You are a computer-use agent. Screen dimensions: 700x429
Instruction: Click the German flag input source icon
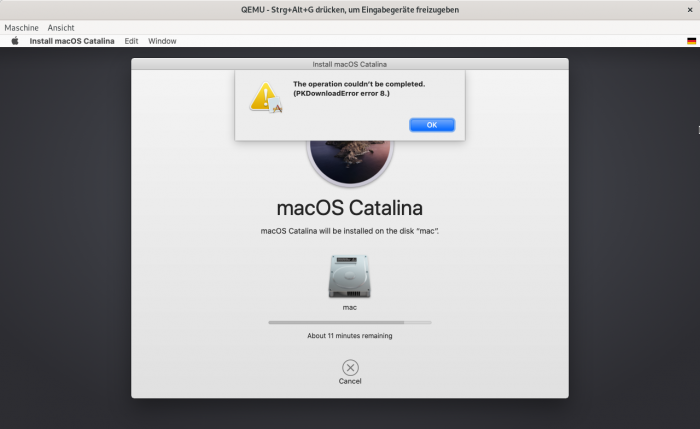point(691,41)
